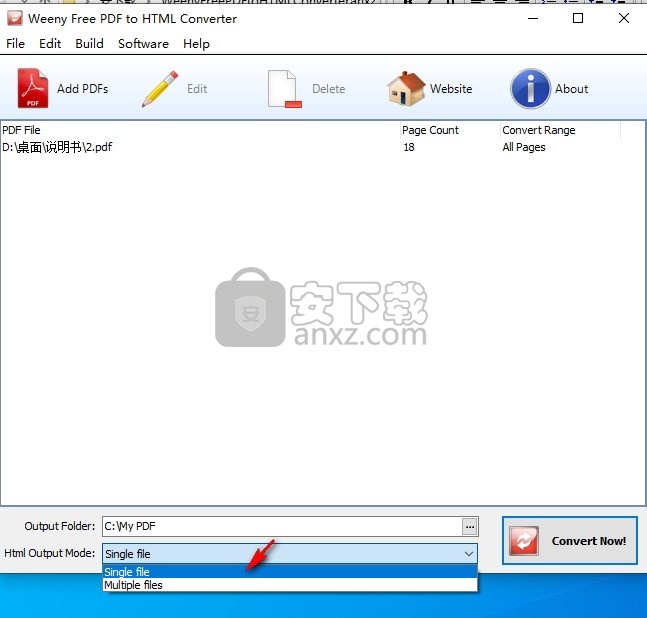Click the Convert Now! button
Screen dimensions: 647x618
click(x=570, y=540)
